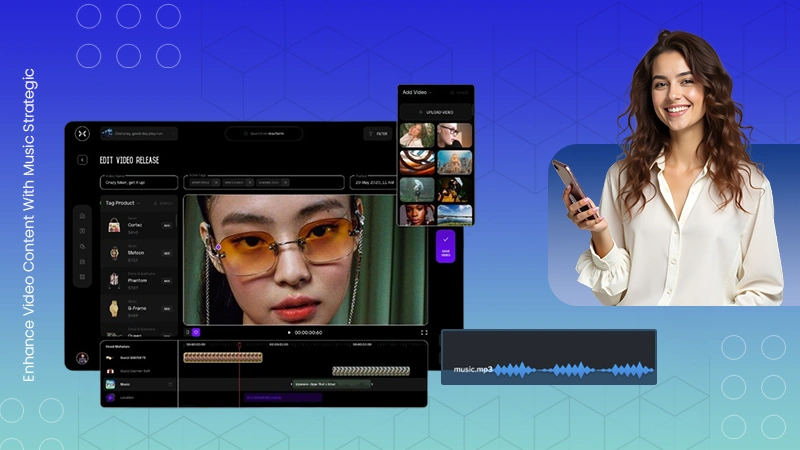Click the platform search field

[x=264, y=134]
